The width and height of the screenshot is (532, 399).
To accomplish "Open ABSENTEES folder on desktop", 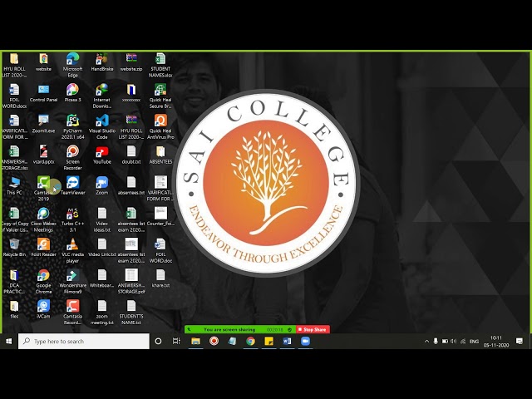I will pos(160,155).
